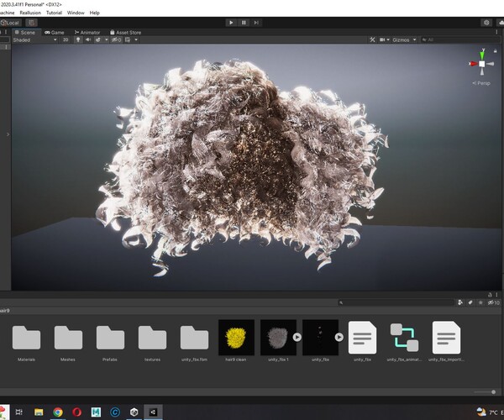This screenshot has height=420, width=504.
Task: Open scene effects dropdown arrow
Action: point(106,39)
